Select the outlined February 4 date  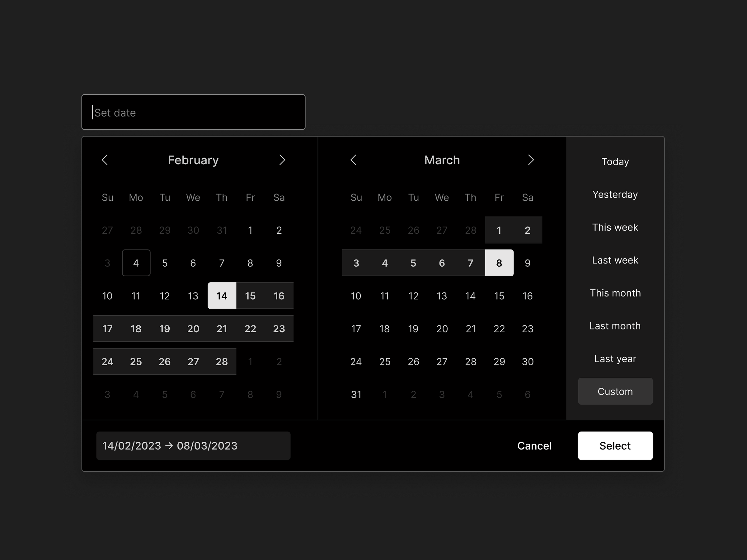pos(136,263)
